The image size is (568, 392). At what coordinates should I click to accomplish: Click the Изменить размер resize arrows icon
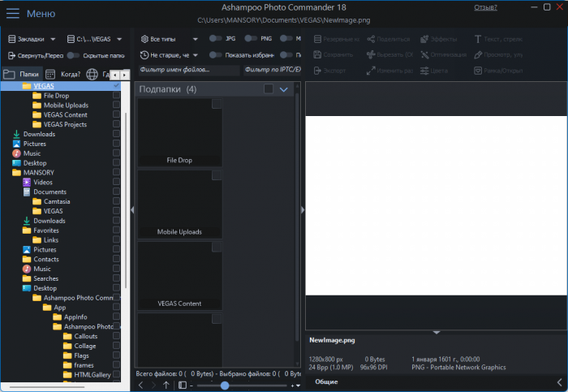371,71
